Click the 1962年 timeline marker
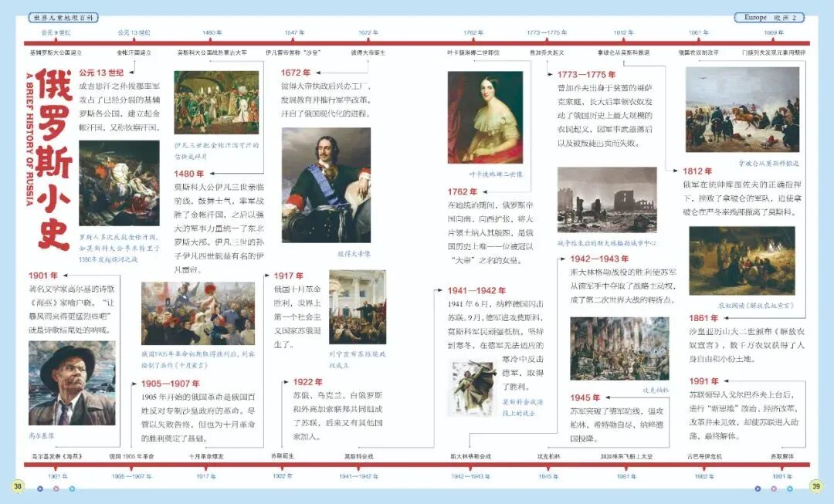This screenshot has width=834, height=504. [x=703, y=476]
